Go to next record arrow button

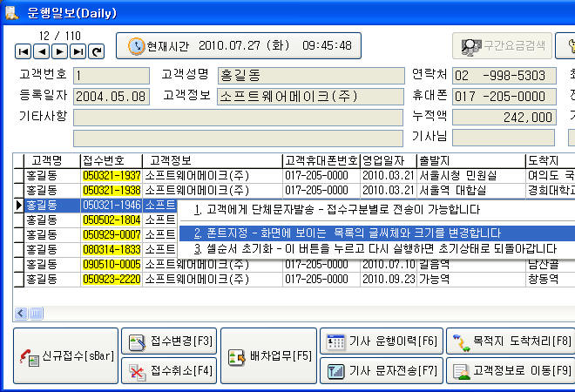click(x=60, y=51)
